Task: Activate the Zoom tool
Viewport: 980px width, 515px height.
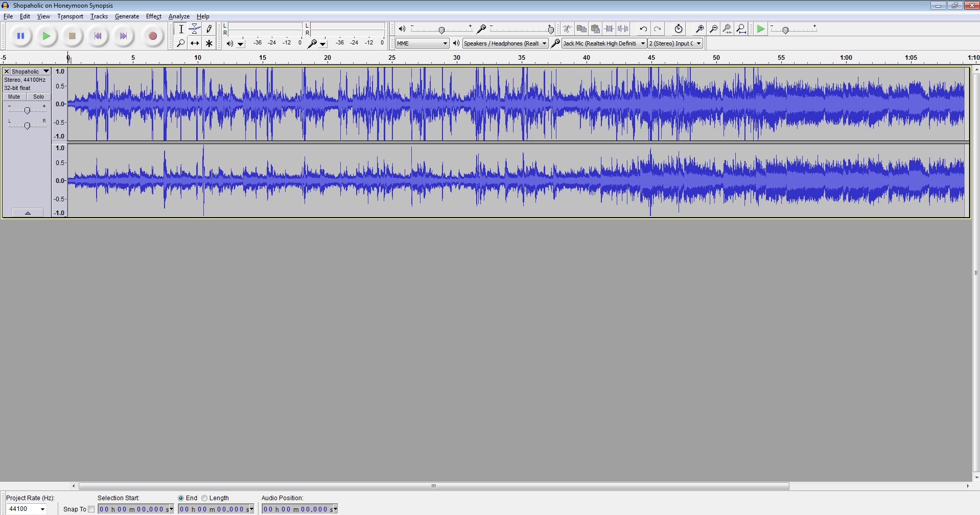Action: (180, 43)
